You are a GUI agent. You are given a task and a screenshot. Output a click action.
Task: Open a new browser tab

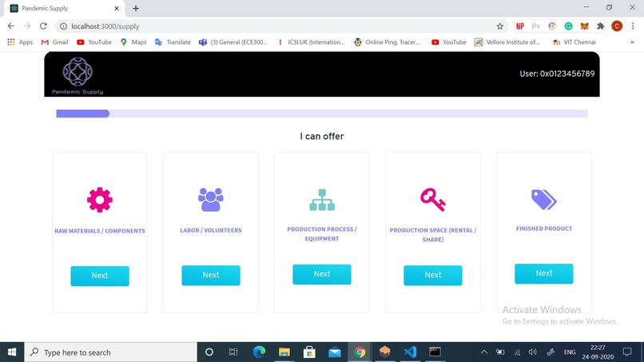pyautogui.click(x=136, y=8)
